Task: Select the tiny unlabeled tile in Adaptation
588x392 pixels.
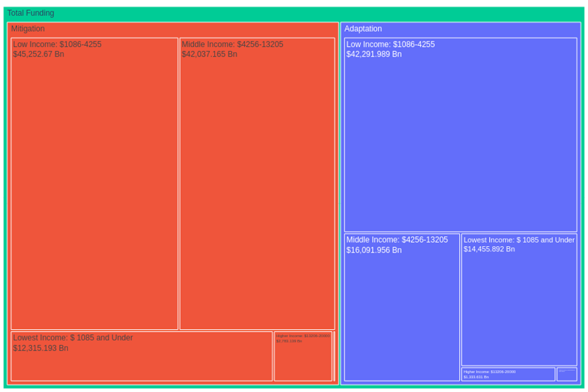Action: [x=567, y=374]
